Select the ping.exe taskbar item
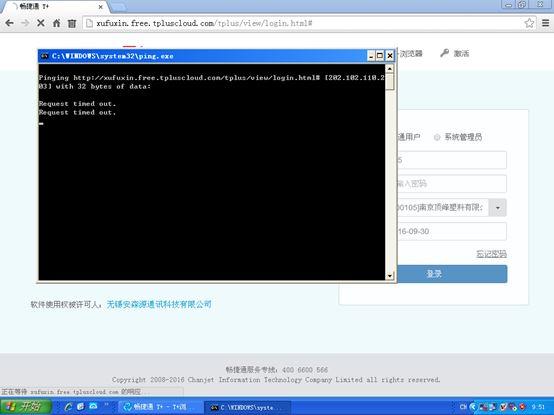554x415 pixels. [x=247, y=407]
